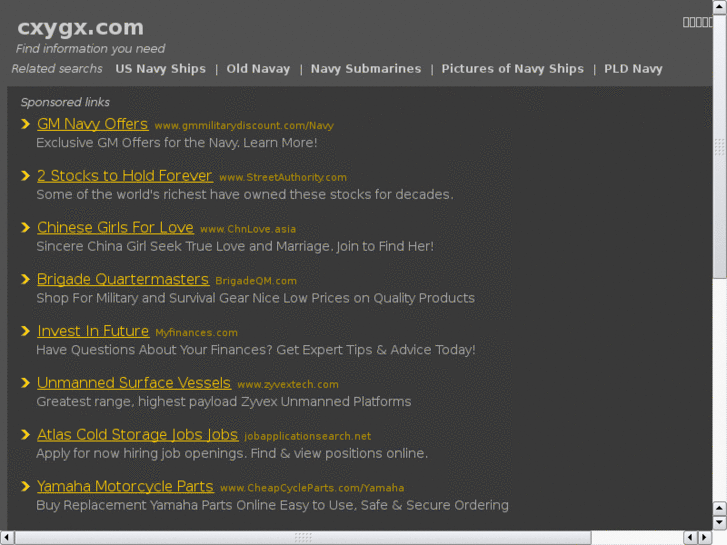Go to Pictures of Navy Ships search
Screen dimensions: 727x545
[512, 69]
